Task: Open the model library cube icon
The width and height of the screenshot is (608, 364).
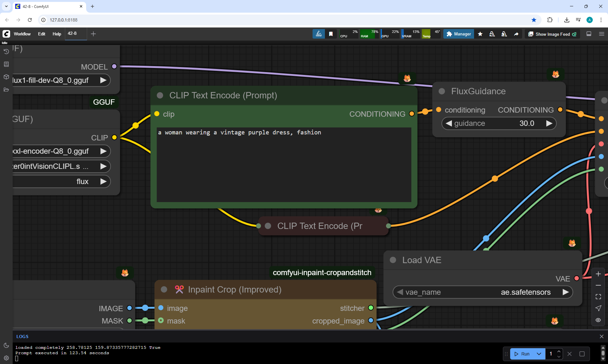Action: pos(6,77)
